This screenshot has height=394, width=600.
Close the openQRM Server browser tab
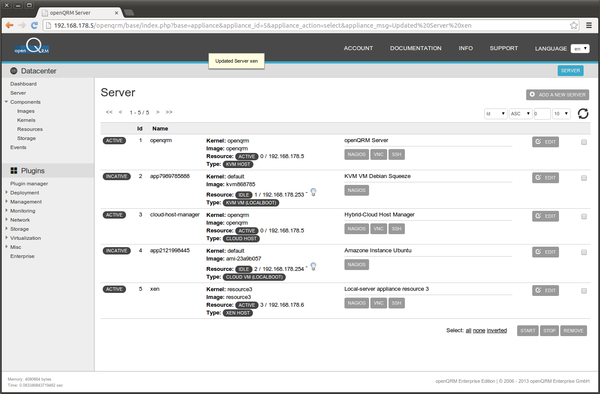(x=117, y=13)
